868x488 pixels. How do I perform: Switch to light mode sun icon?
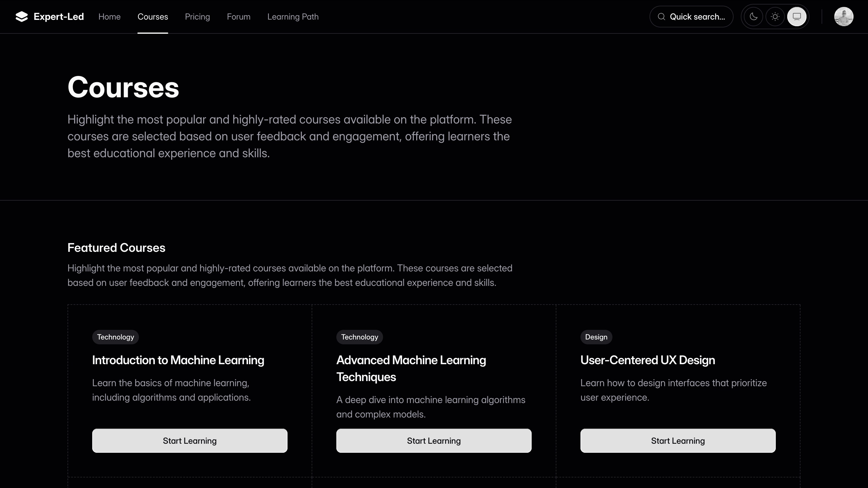tap(775, 17)
